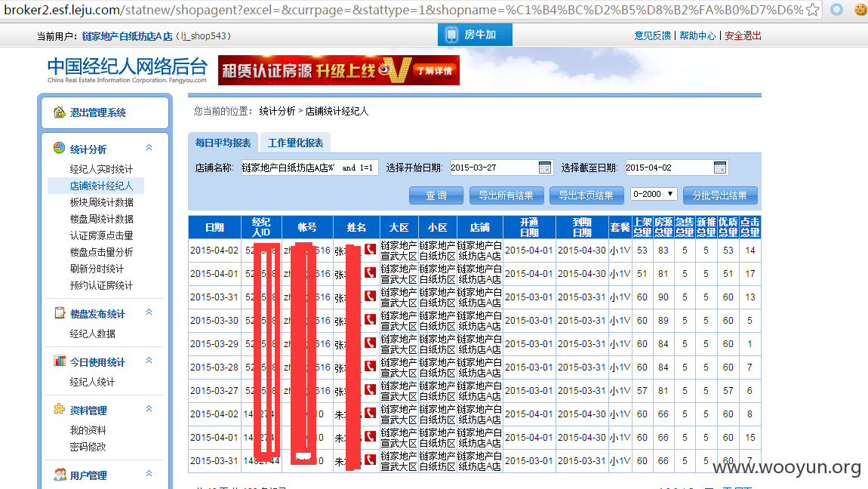The width and height of the screenshot is (868, 489).
Task: Switch to 每日平均报表 tab
Action: [223, 143]
